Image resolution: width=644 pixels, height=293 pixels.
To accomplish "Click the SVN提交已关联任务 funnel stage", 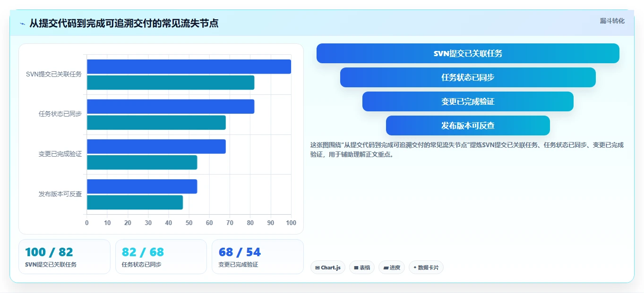I will [468, 53].
